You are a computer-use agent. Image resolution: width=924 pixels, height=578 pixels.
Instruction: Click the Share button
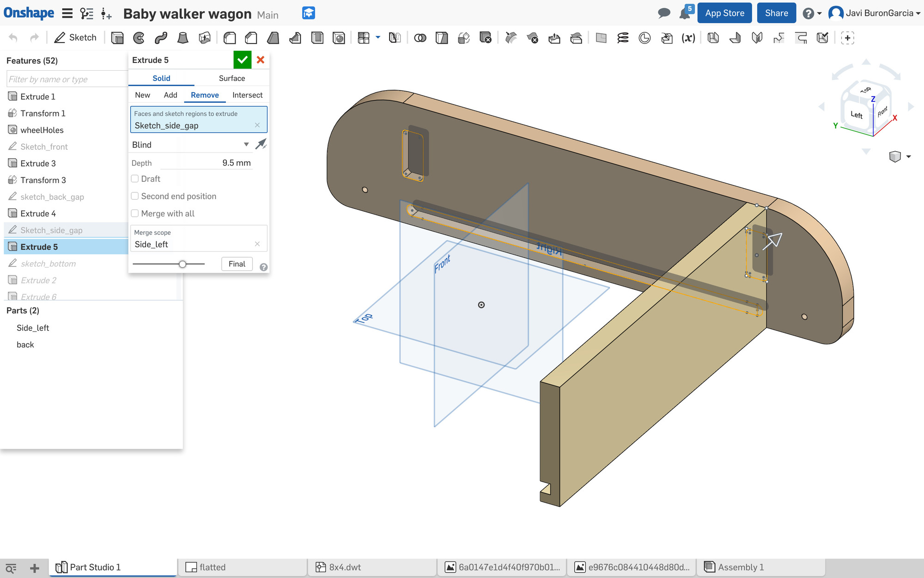pos(776,13)
